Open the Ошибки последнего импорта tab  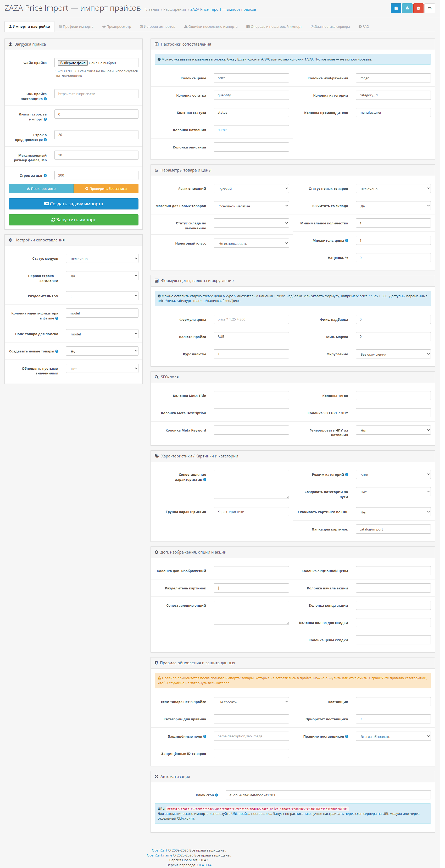(x=211, y=27)
